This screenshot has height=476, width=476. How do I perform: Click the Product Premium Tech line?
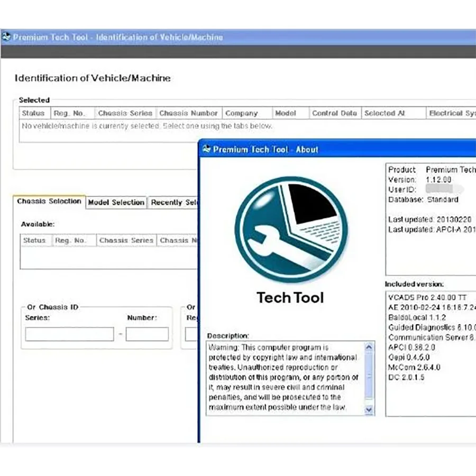coord(432,170)
